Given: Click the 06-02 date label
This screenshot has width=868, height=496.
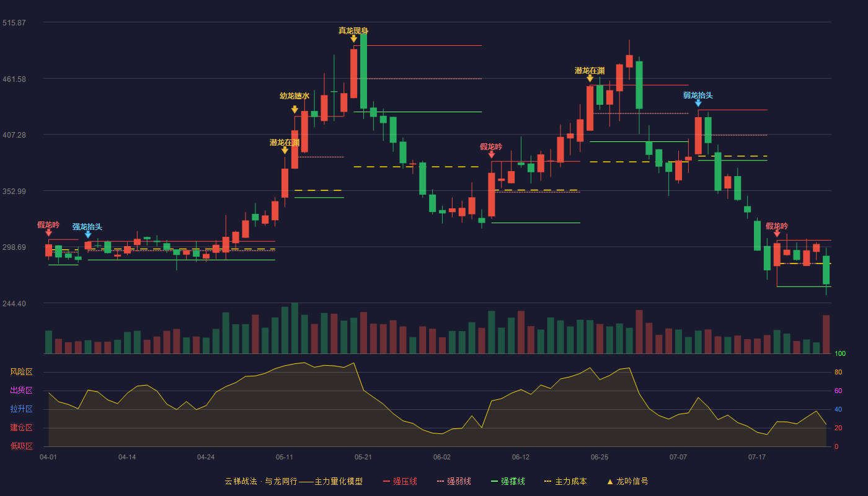Looking at the screenshot, I should coord(442,457).
